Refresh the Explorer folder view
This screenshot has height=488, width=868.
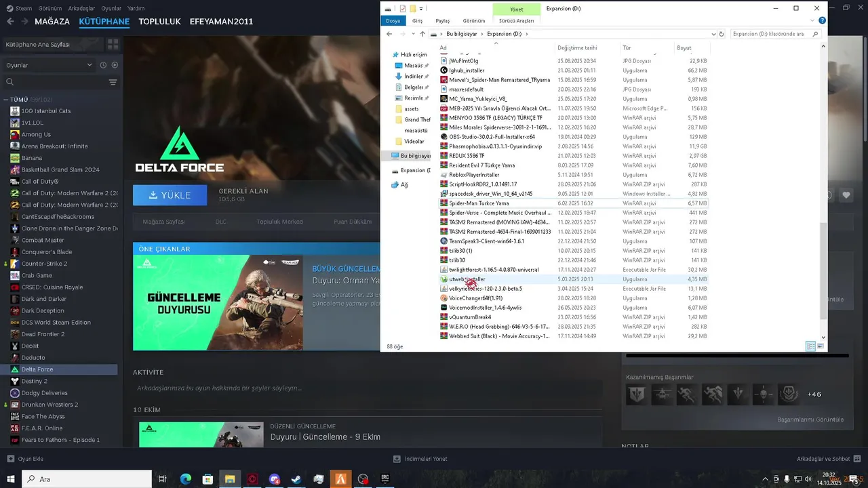722,34
